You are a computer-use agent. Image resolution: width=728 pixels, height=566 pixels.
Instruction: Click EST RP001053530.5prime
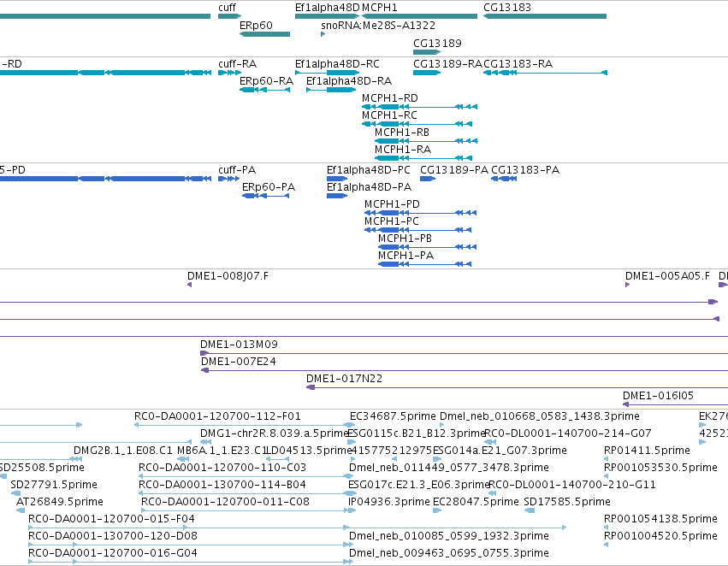pyautogui.click(x=607, y=476)
